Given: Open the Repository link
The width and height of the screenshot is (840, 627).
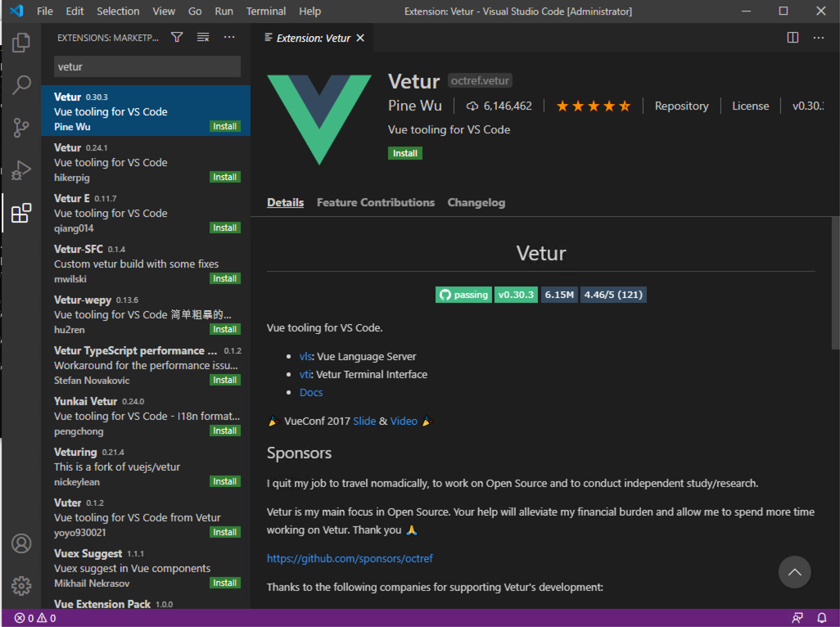Looking at the screenshot, I should [x=681, y=106].
